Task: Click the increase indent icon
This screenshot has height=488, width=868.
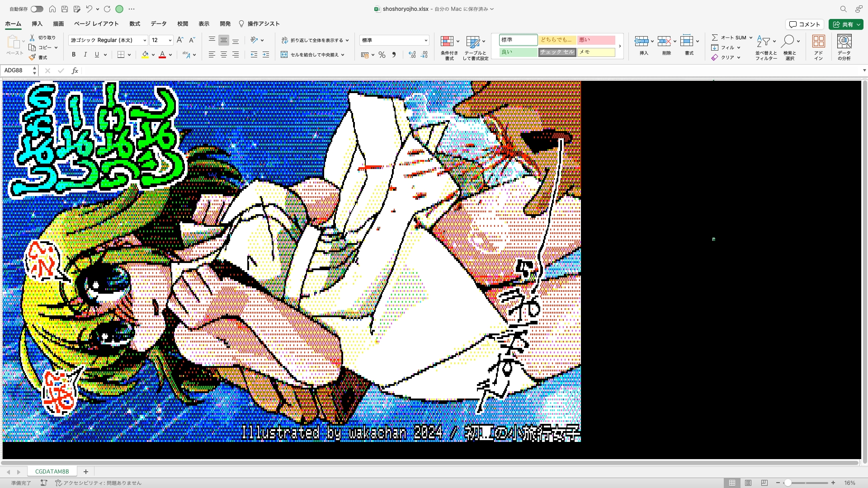Action: 266,55
